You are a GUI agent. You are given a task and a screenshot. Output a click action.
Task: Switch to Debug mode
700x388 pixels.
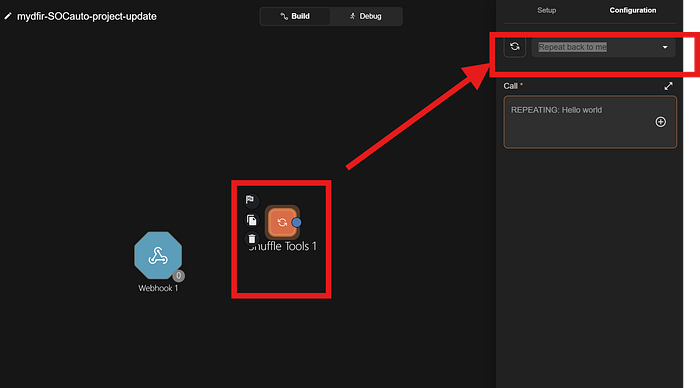(366, 16)
